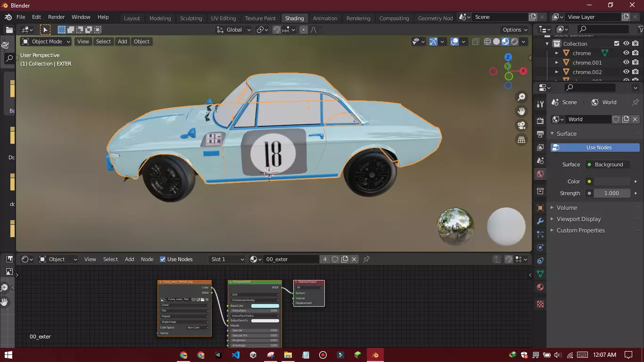The image size is (644, 362).
Task: Uncheck Use Nodes in node editor
Action: coord(163,259)
